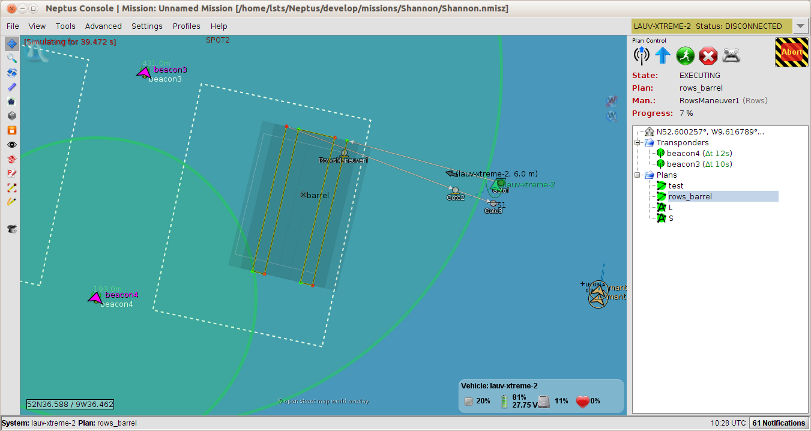
Task: Open the Advanced menu
Action: [x=103, y=25]
